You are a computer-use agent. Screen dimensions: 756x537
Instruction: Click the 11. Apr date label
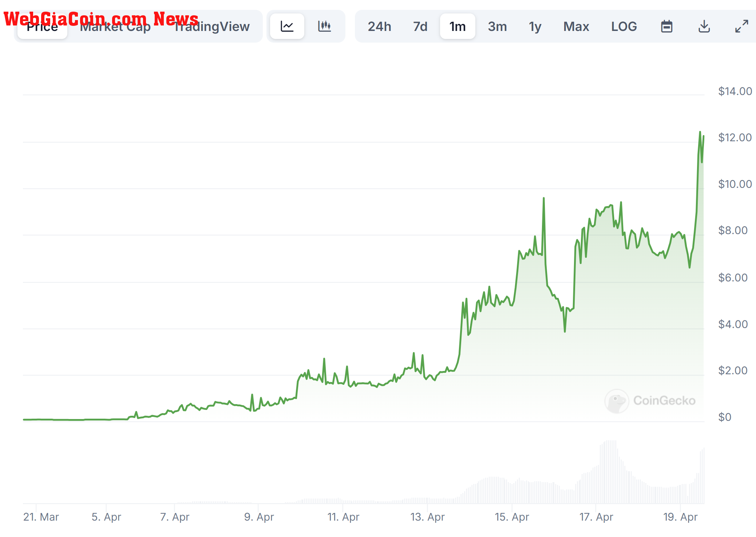[343, 517]
